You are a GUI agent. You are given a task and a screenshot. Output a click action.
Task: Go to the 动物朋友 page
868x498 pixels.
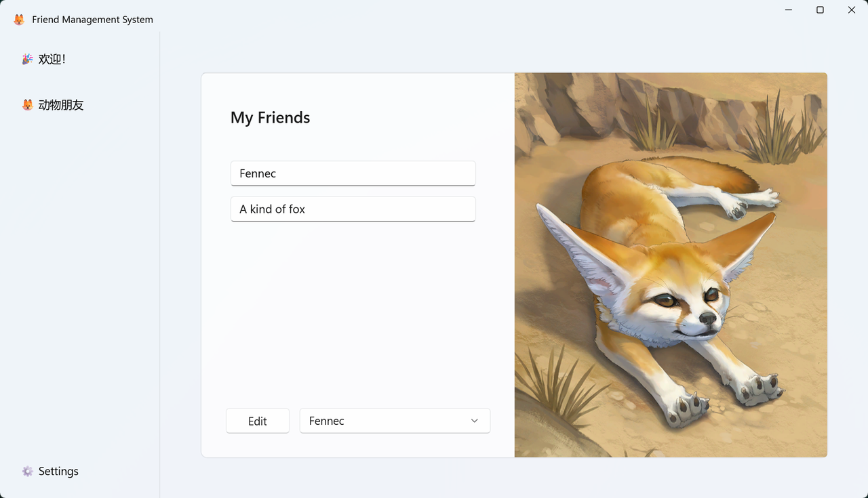[61, 105]
